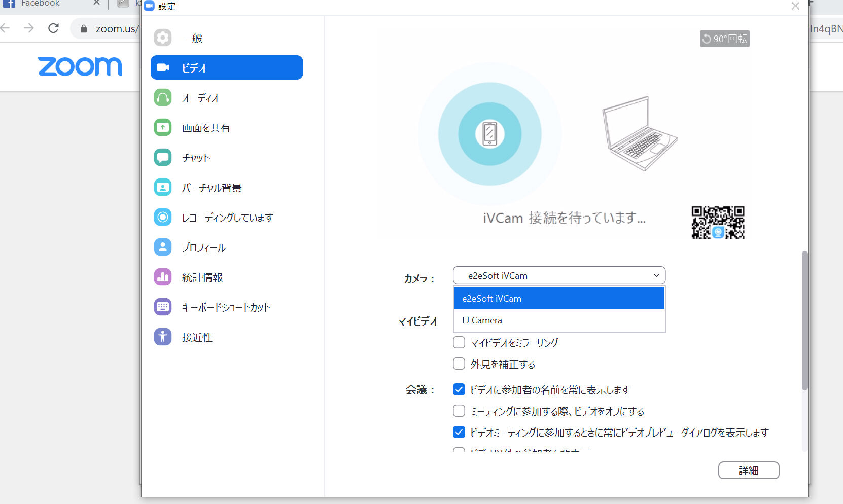Open the チャット settings section
This screenshot has width=843, height=504.
click(227, 157)
